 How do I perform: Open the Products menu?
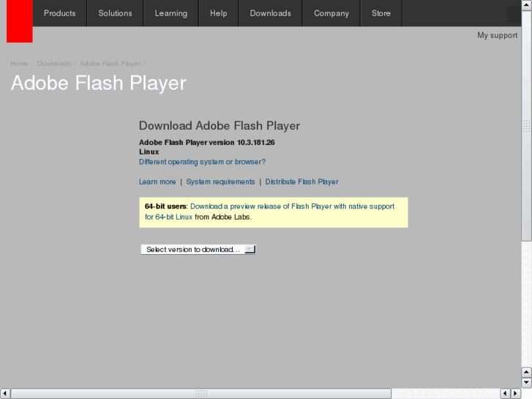(60, 13)
